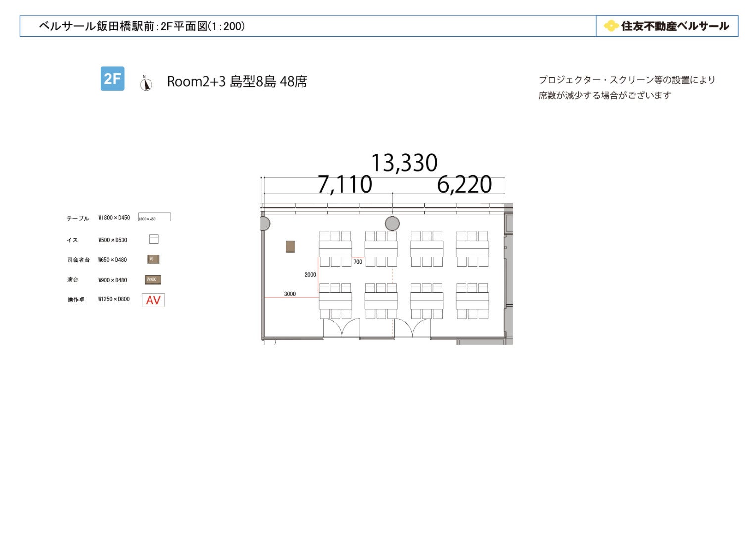Click the half-round column on left wall

tap(265, 224)
